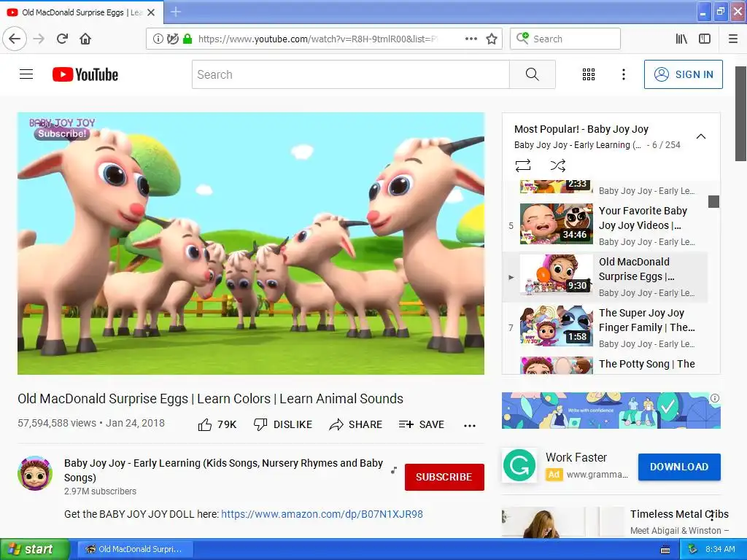Image resolution: width=747 pixels, height=560 pixels.
Task: Play Your Favorite Baby Joy Joy Videos
Action: pyautogui.click(x=606, y=225)
